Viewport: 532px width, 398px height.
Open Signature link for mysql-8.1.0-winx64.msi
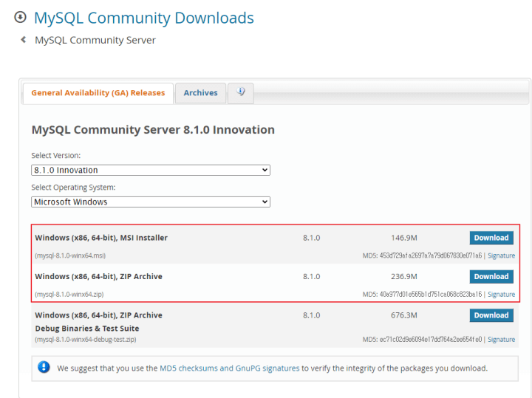[x=501, y=255]
